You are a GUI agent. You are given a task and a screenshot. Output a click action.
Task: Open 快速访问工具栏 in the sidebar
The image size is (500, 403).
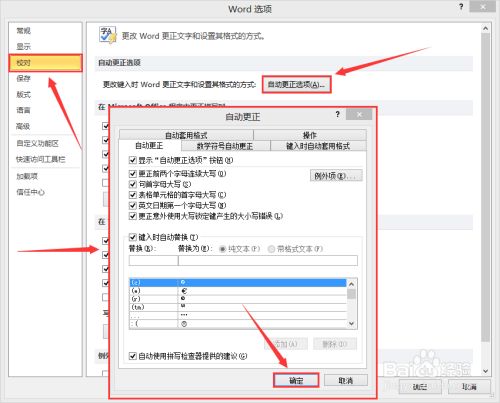tap(41, 159)
